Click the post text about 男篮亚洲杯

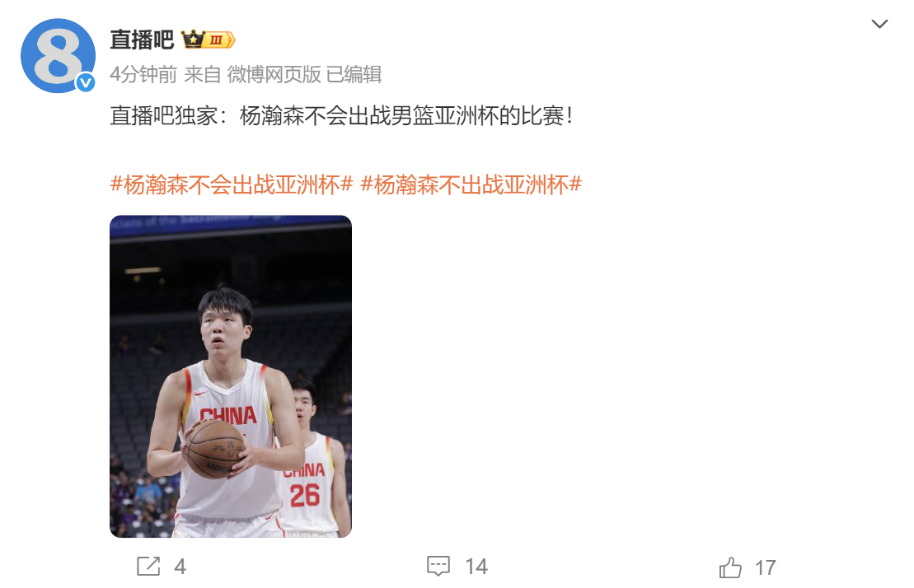click(342, 116)
